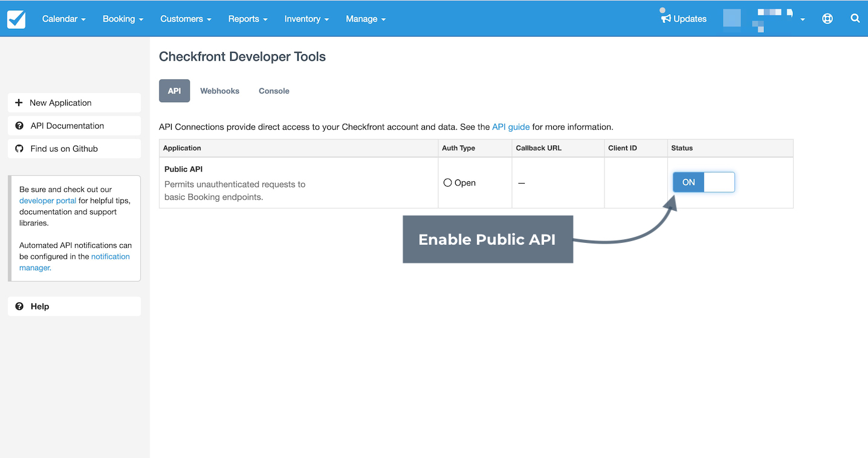Click the Updates megaphone icon

pyautogui.click(x=666, y=19)
